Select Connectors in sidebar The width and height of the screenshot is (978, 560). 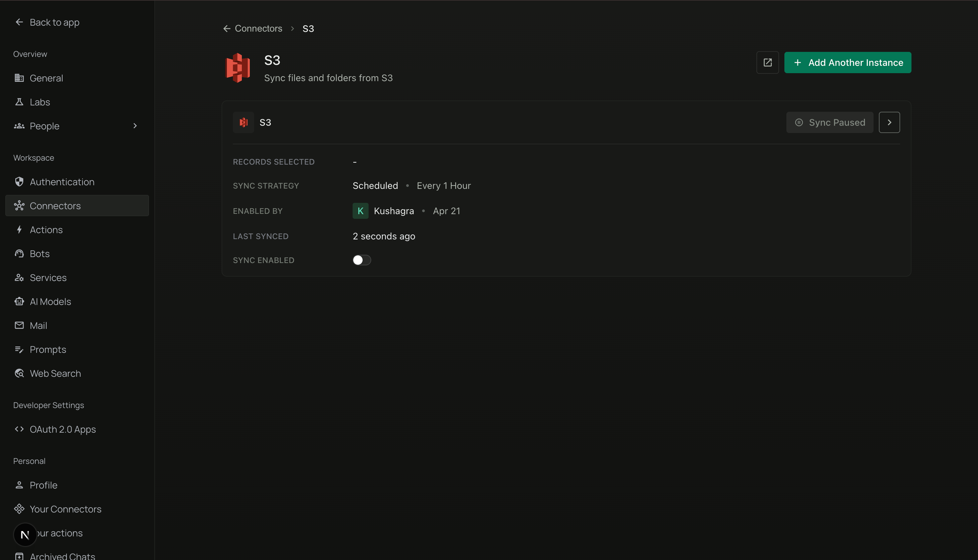[77, 206]
